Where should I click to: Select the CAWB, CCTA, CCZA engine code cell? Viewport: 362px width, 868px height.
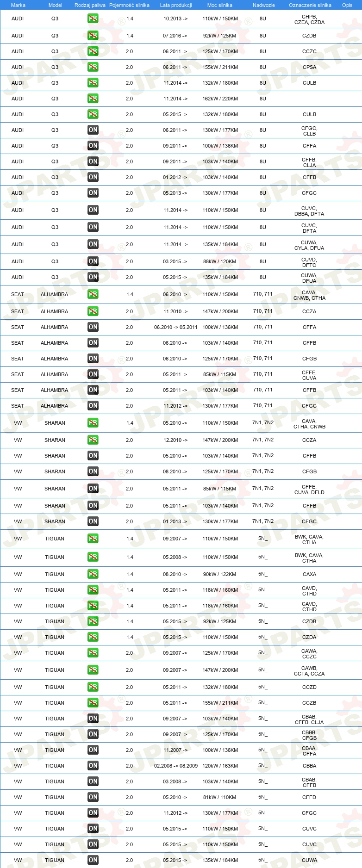309,671
